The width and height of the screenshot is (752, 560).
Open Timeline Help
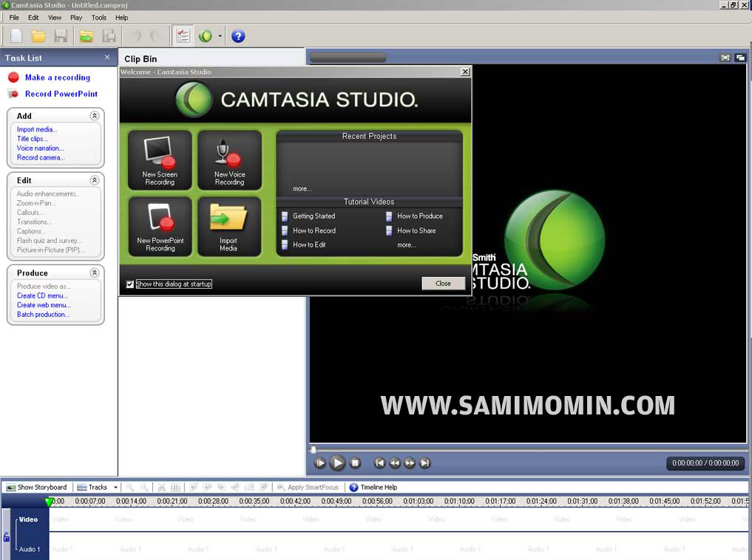(373, 487)
